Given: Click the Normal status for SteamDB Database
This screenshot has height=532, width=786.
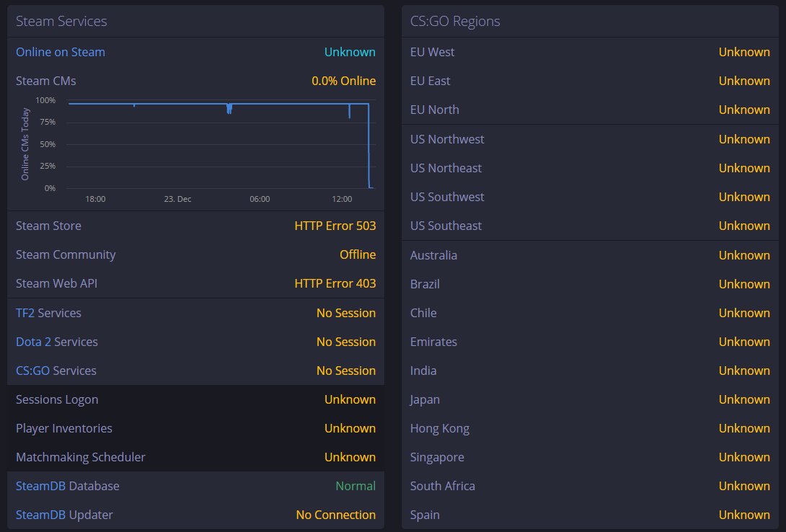Looking at the screenshot, I should pos(356,487).
